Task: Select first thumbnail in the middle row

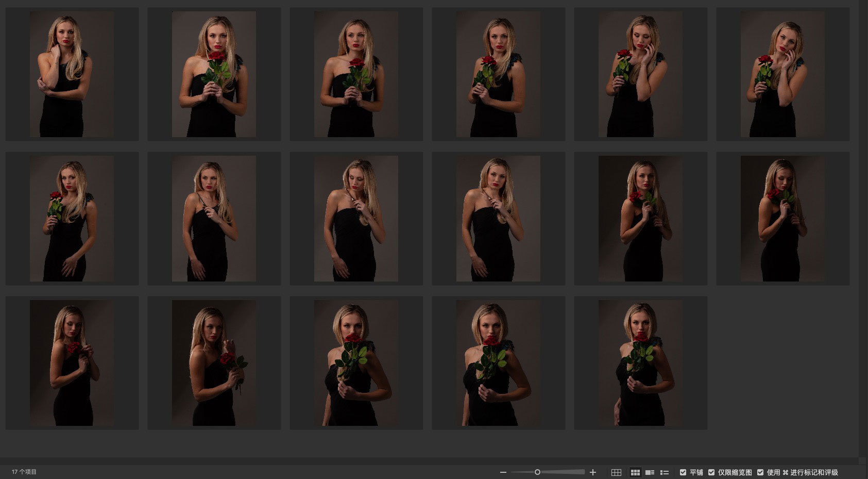Action: tap(72, 219)
